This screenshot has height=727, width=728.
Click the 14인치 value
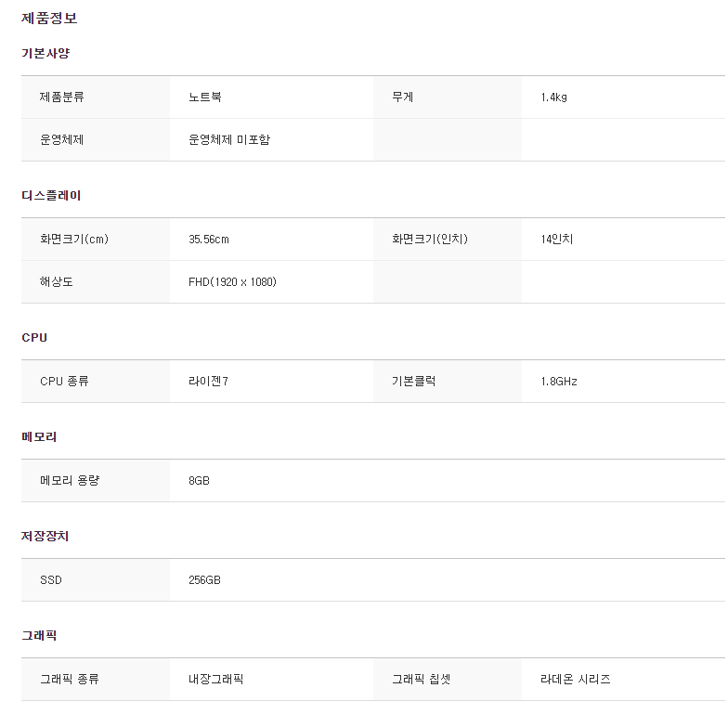[x=557, y=240]
